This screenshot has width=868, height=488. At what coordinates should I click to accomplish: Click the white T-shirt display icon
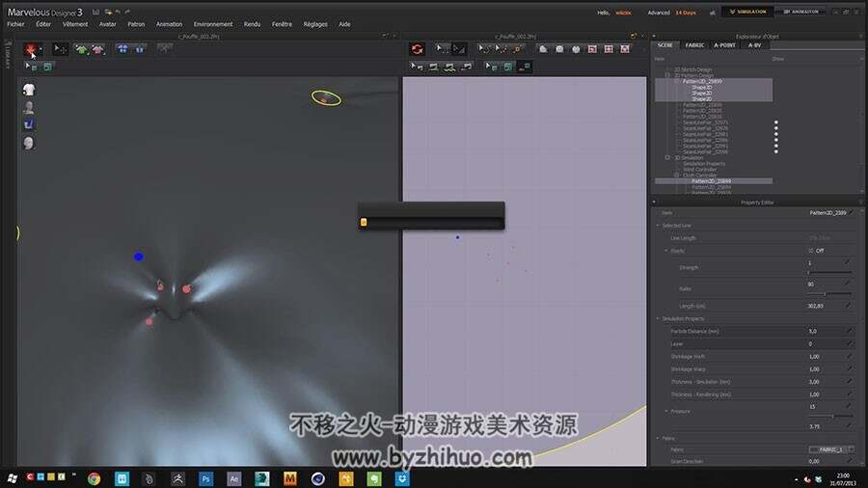(29, 89)
